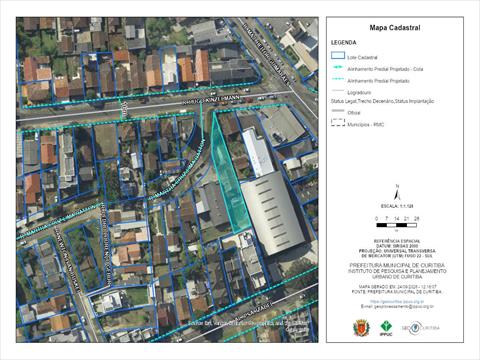Click the "PREFEITURA MUNICIPAL DE CURITIBA" heading
This screenshot has height=360, width=480.
tap(397, 265)
